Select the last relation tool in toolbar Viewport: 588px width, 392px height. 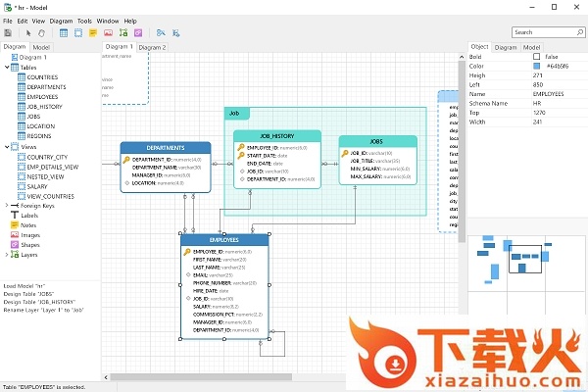click(175, 33)
